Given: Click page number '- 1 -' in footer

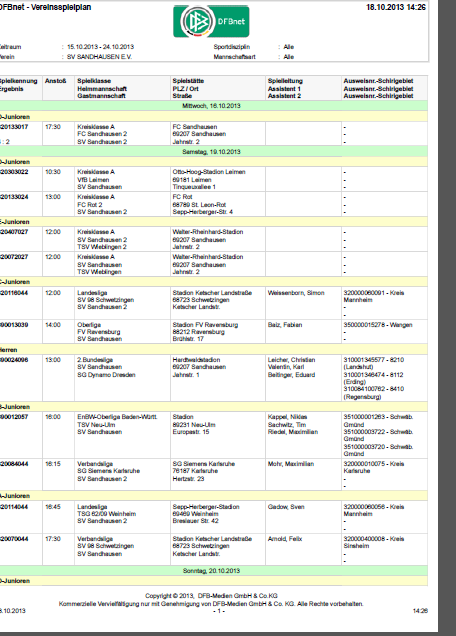Looking at the screenshot, I should 219,611.
